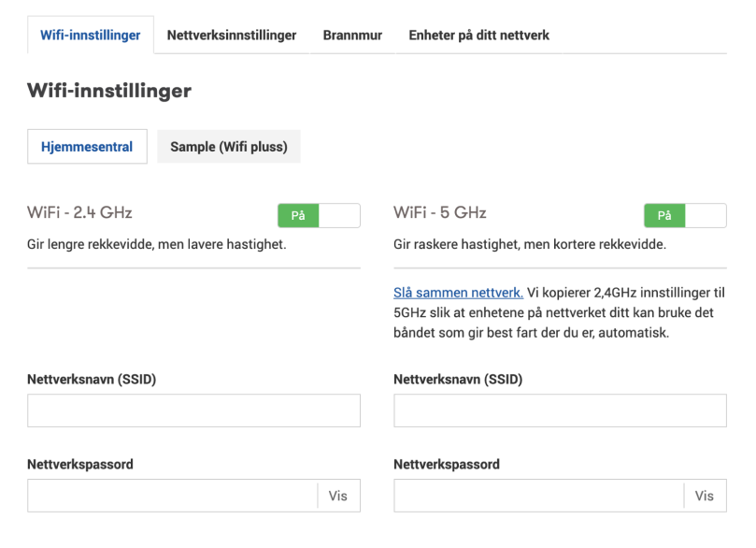Show the 2.4 GHz password with Vis
Screen dimensions: 756x548
pyautogui.click(x=338, y=496)
